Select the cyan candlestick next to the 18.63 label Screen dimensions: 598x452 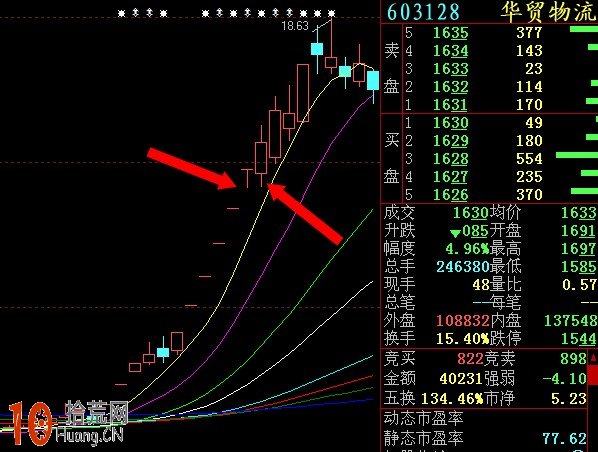317,49
